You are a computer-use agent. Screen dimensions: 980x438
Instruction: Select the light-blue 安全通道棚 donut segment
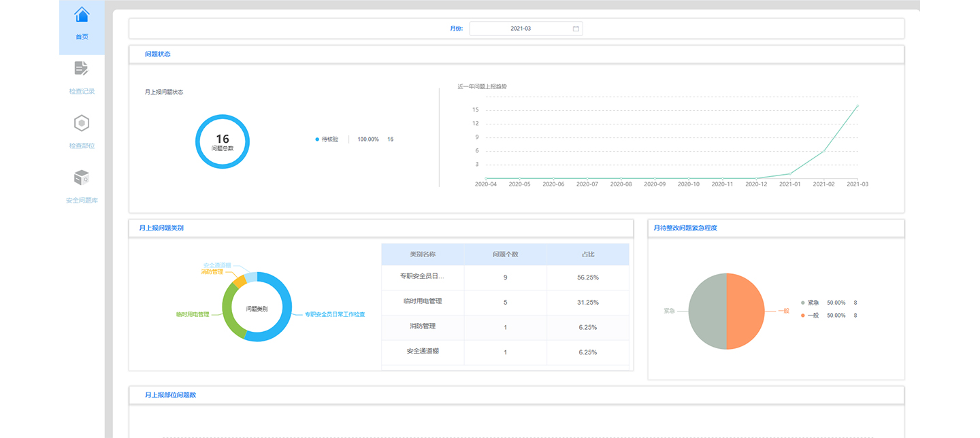click(250, 276)
